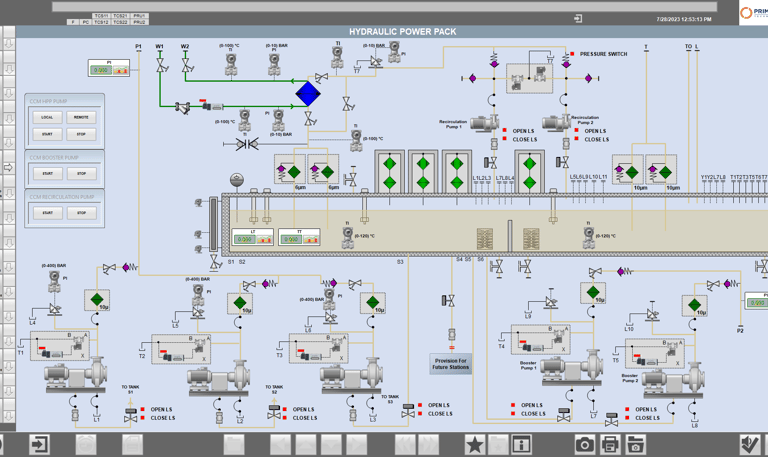
Task: Switch to the TCS11 tab
Action: pos(101,16)
